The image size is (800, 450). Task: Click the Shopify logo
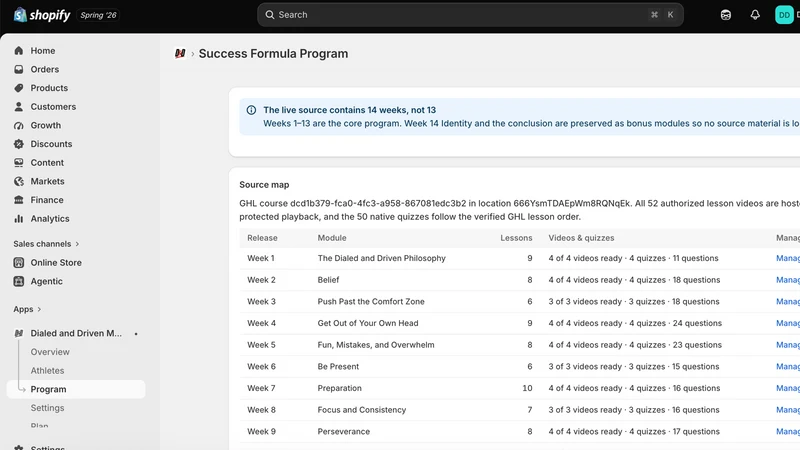(x=42, y=15)
